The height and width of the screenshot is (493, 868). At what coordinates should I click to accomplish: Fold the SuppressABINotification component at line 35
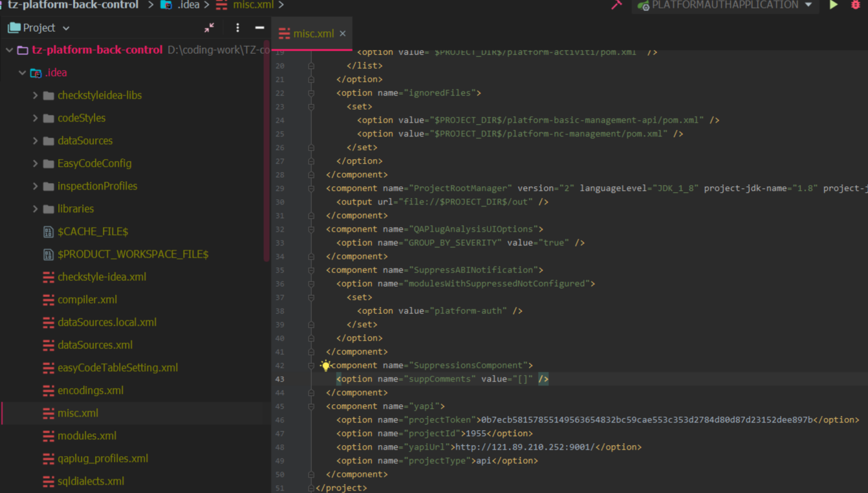pos(311,270)
